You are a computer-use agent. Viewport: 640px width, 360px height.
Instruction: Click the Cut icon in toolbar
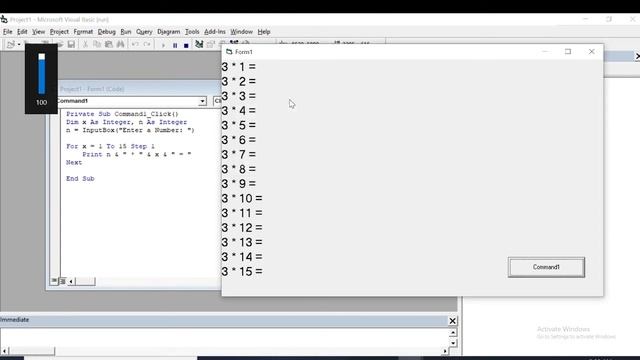85,44
